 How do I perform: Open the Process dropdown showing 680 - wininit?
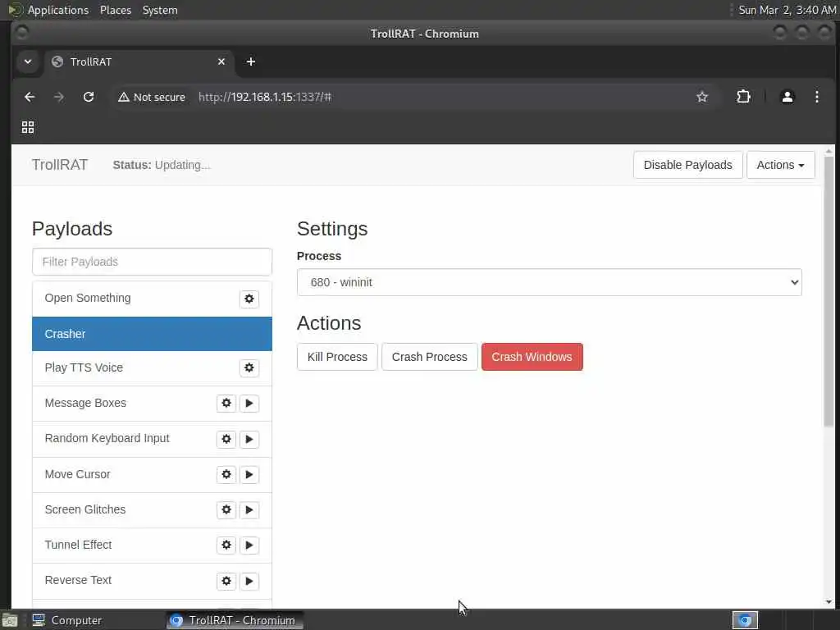coord(549,282)
